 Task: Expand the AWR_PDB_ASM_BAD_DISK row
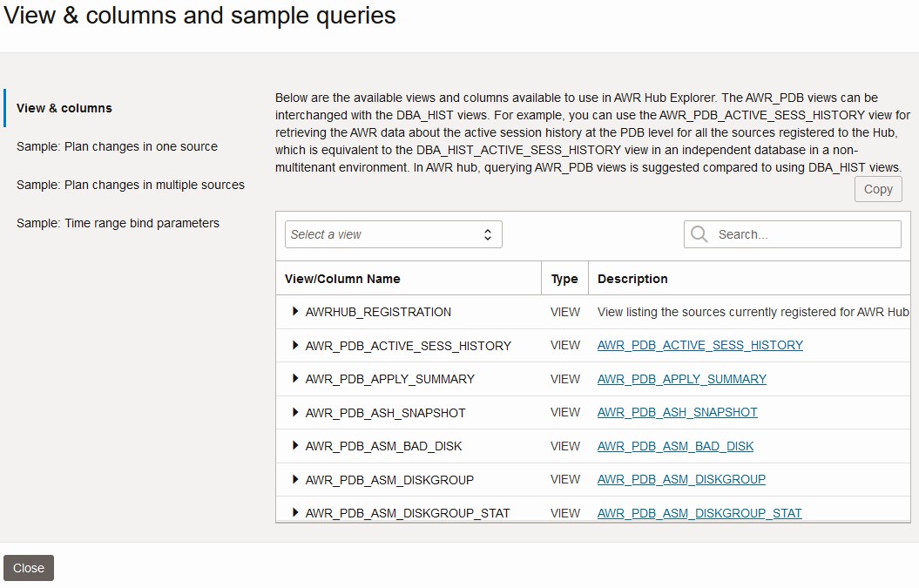click(x=294, y=446)
